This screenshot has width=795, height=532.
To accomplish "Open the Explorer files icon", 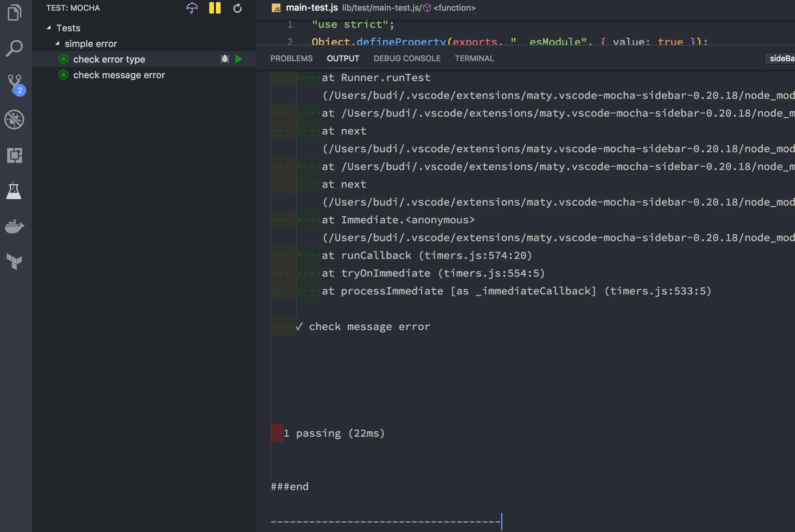I will click(x=14, y=13).
